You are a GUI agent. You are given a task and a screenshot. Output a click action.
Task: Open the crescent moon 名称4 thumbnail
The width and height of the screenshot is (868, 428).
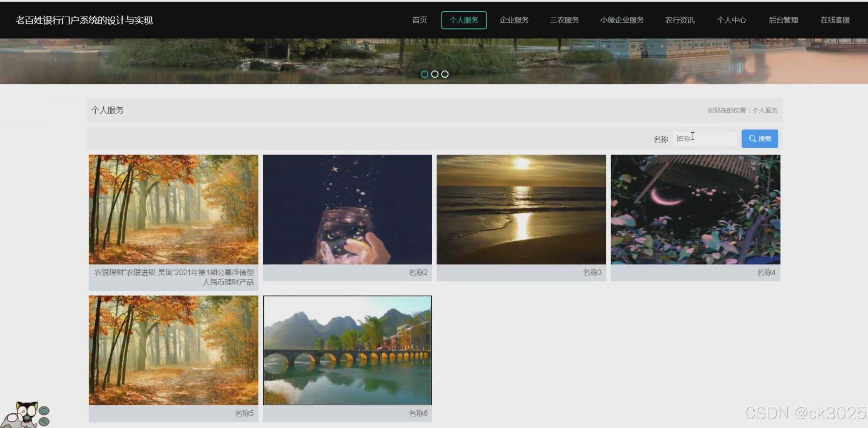point(695,210)
